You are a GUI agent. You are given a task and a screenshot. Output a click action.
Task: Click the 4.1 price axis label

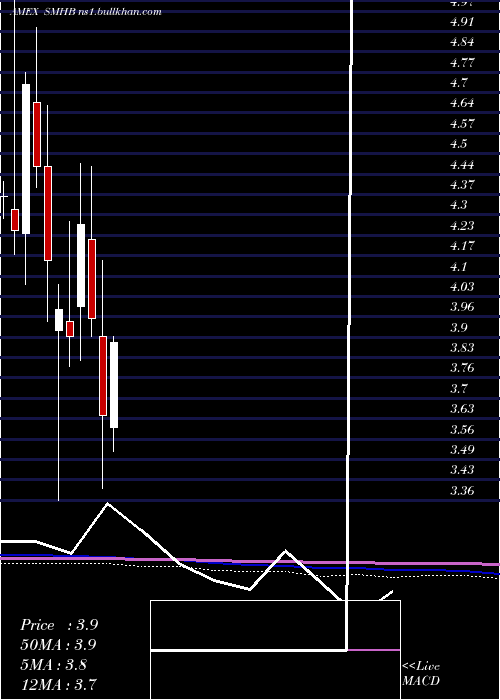(x=459, y=267)
